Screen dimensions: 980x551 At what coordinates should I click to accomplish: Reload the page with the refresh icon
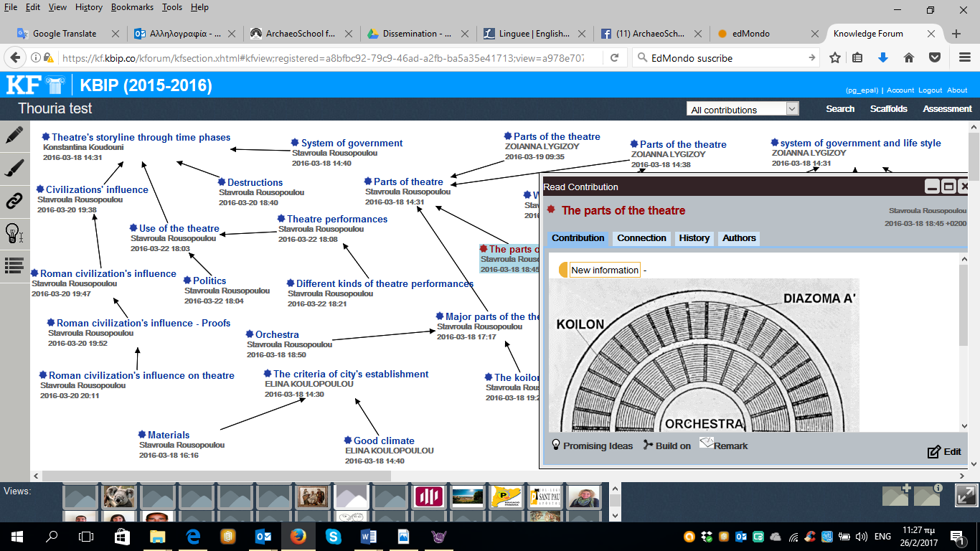[x=615, y=58]
